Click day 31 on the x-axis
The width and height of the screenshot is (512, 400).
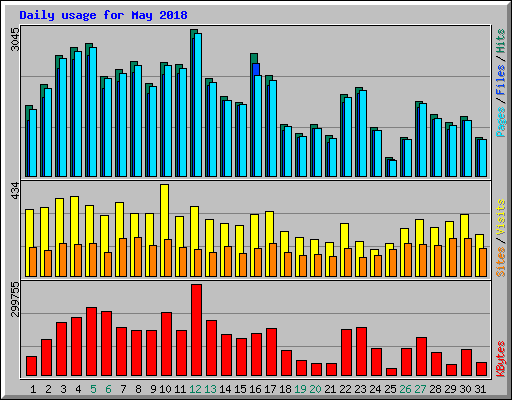pyautogui.click(x=480, y=389)
